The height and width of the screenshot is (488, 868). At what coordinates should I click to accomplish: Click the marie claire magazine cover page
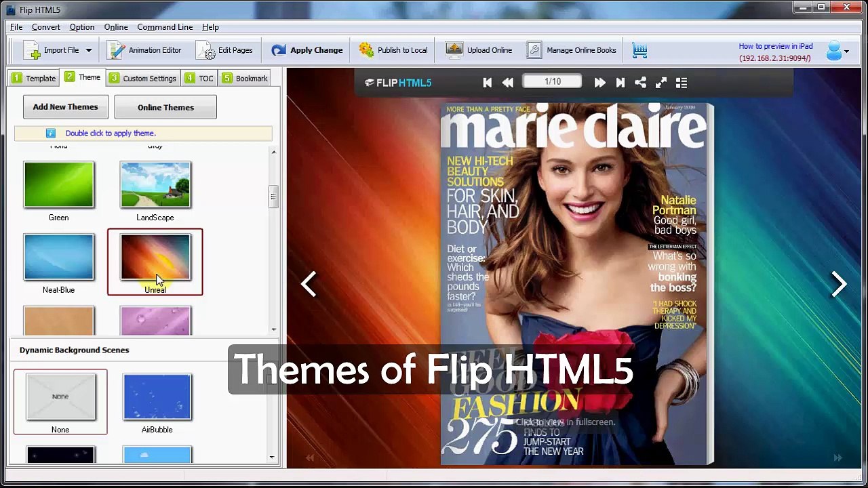[577, 284]
